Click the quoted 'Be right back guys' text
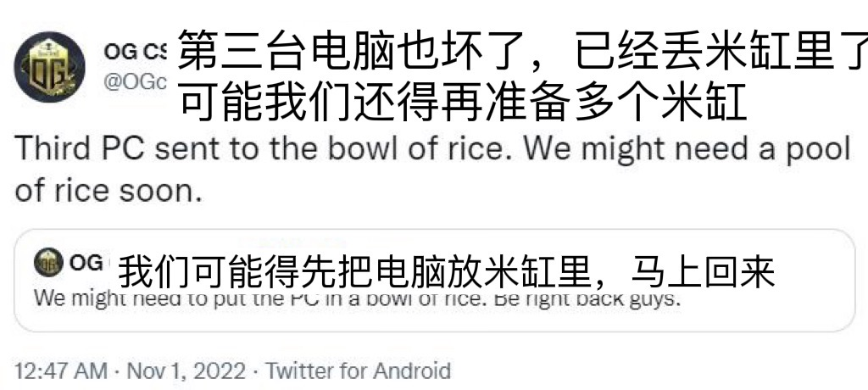 click(585, 299)
